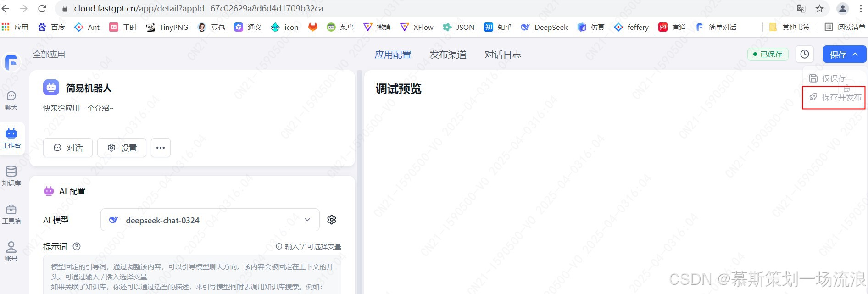Open the TinyPNG bookmark

(167, 27)
